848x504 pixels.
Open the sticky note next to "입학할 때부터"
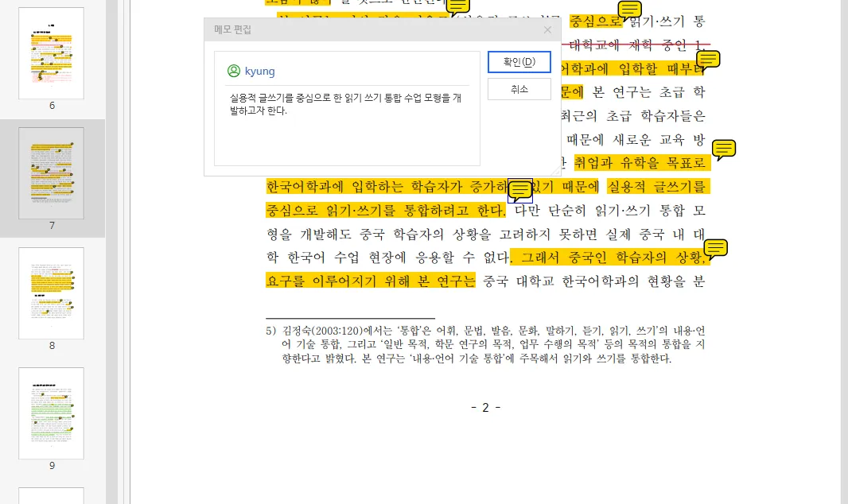coord(707,60)
